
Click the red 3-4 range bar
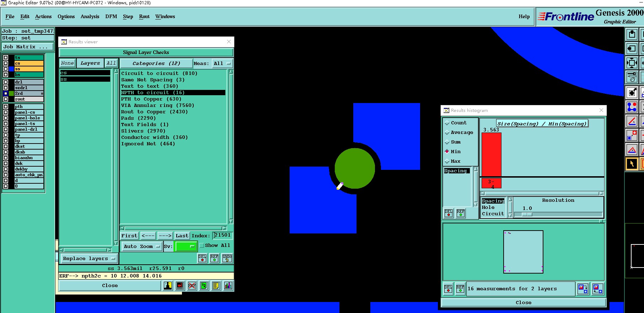pos(491,183)
